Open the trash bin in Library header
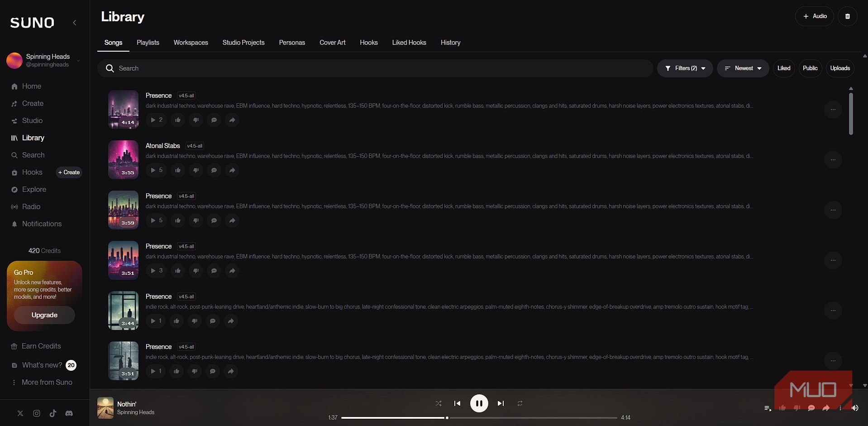 [x=847, y=16]
